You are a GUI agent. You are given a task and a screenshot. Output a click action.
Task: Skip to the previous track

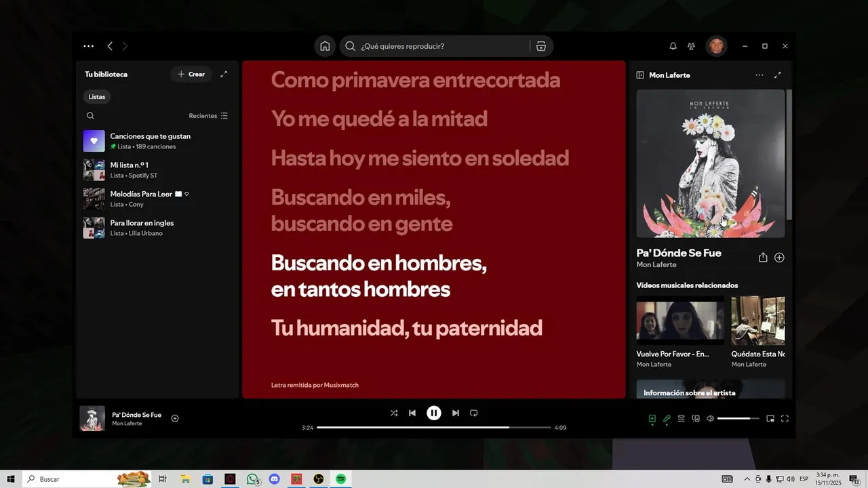click(412, 413)
